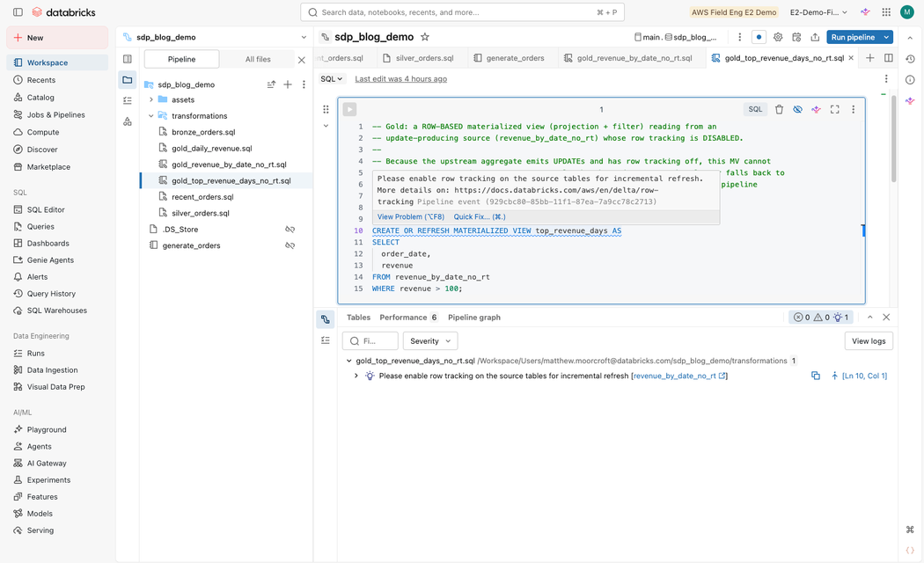
Task: Collapse the code cell chevron
Action: 326,126
